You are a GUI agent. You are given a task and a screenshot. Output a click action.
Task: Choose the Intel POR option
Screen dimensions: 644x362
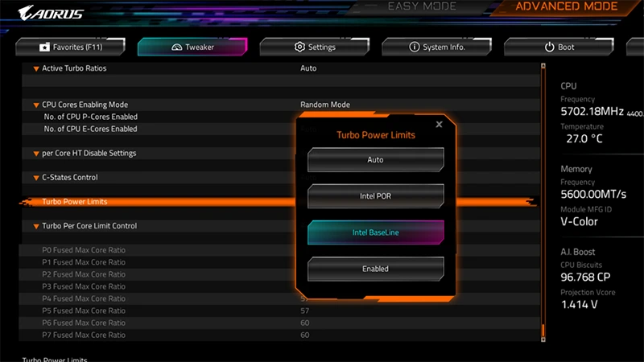coord(375,196)
